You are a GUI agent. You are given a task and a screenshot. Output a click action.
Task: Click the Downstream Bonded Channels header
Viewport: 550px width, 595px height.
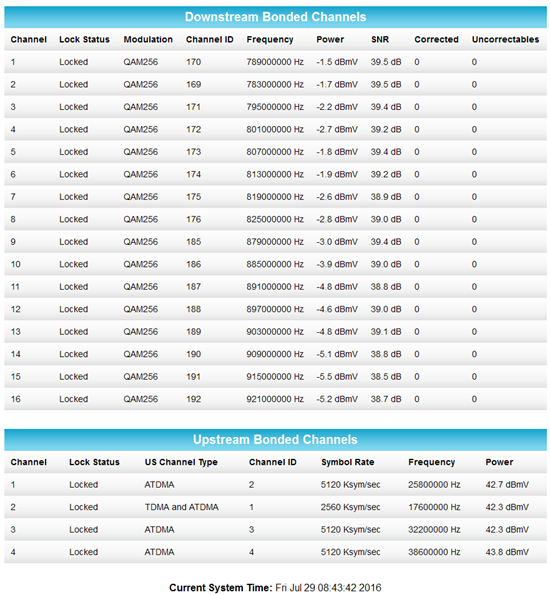coord(275,17)
